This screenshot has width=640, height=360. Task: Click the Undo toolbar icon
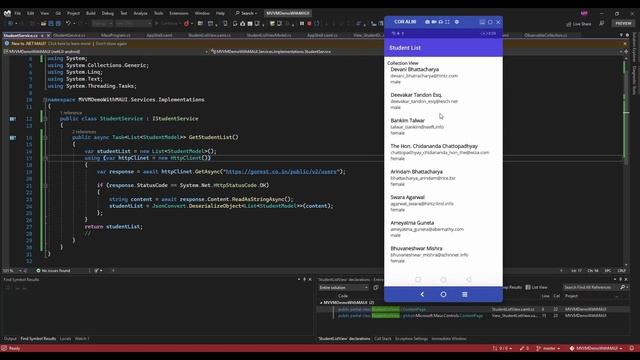tap(69, 24)
